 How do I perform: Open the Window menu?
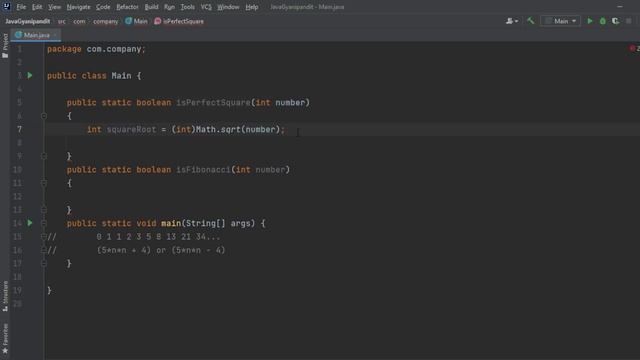pyautogui.click(x=228, y=7)
